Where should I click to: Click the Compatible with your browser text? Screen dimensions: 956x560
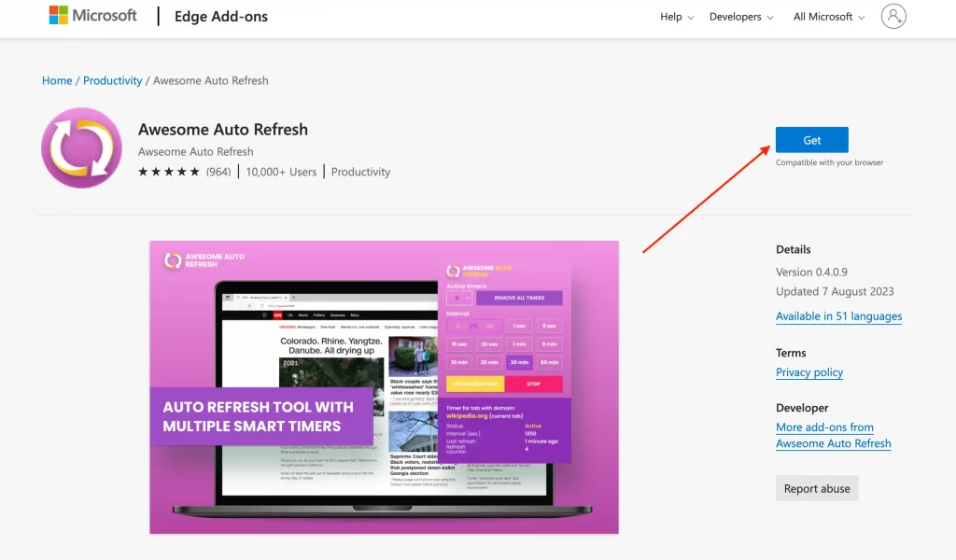point(829,162)
